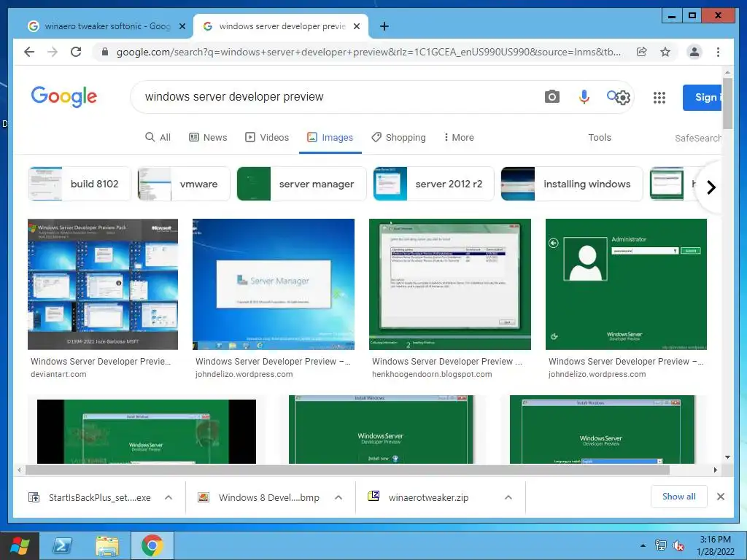
Task: Launch PowerShell from the taskbar
Action: [63, 545]
